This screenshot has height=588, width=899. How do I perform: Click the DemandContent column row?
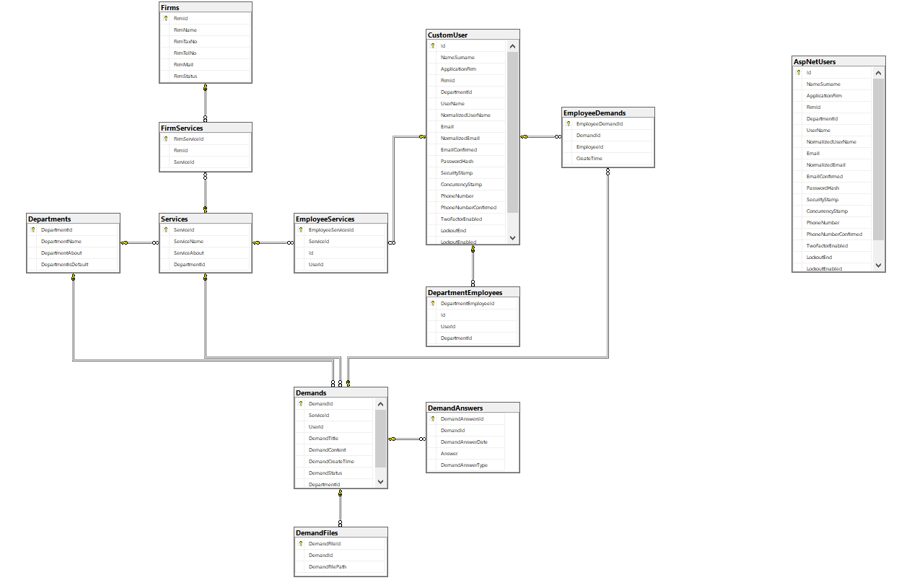[x=335, y=450]
